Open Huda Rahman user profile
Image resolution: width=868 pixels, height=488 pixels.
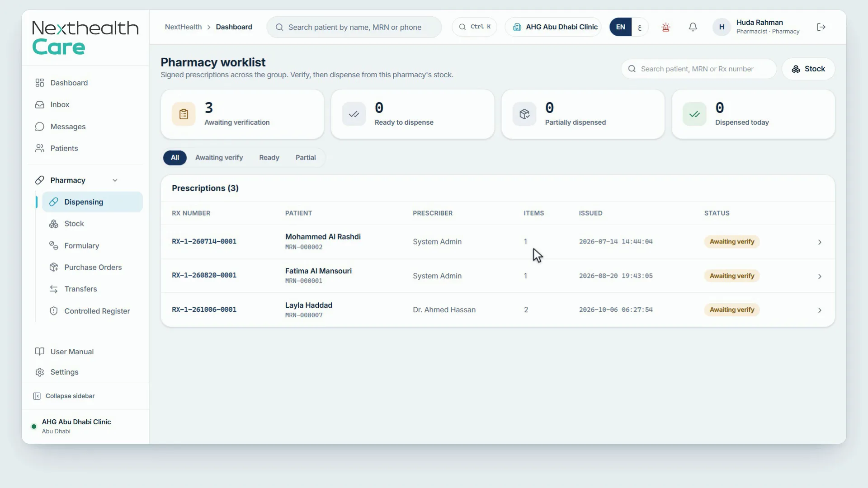coord(757,27)
